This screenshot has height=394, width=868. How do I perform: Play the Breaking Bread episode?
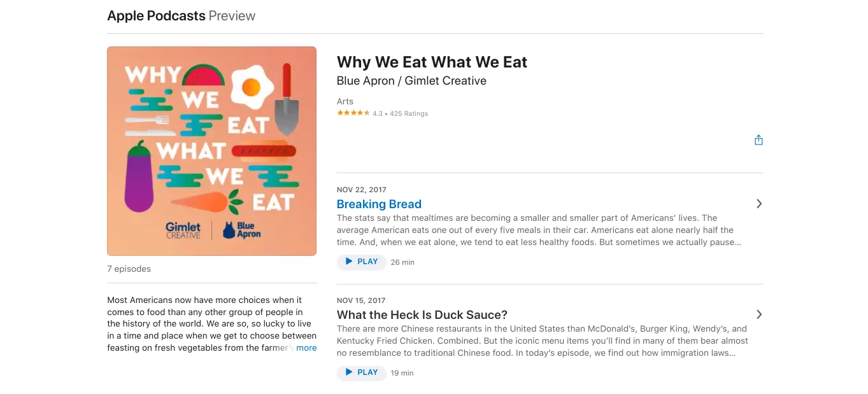tap(361, 262)
